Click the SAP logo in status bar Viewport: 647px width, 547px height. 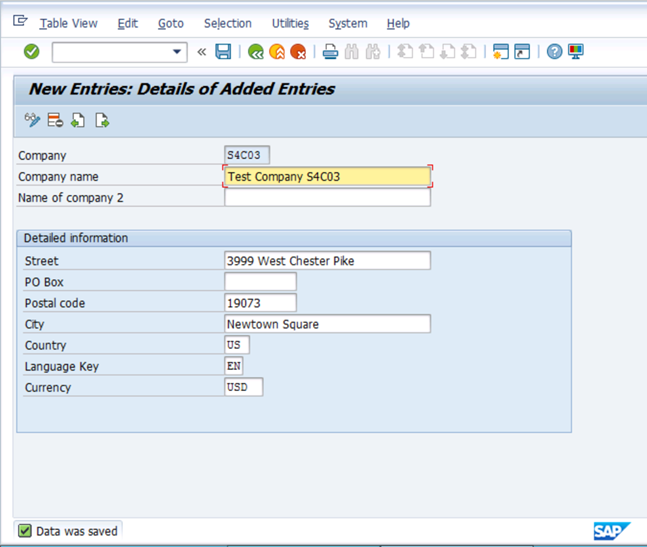point(612,531)
